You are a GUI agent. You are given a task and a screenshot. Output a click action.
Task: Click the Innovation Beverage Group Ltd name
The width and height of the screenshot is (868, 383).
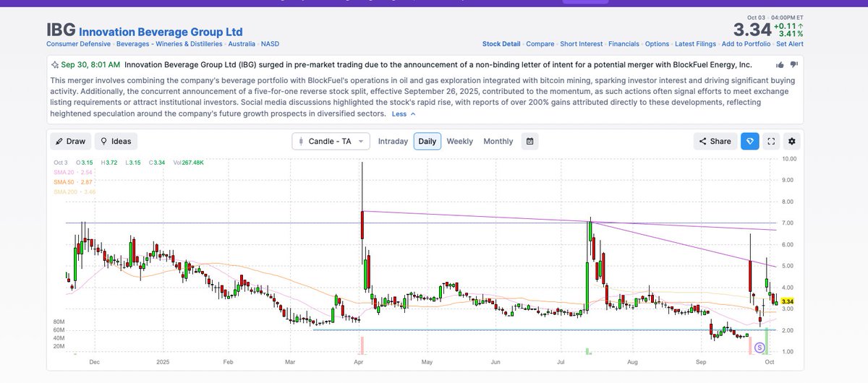click(161, 32)
